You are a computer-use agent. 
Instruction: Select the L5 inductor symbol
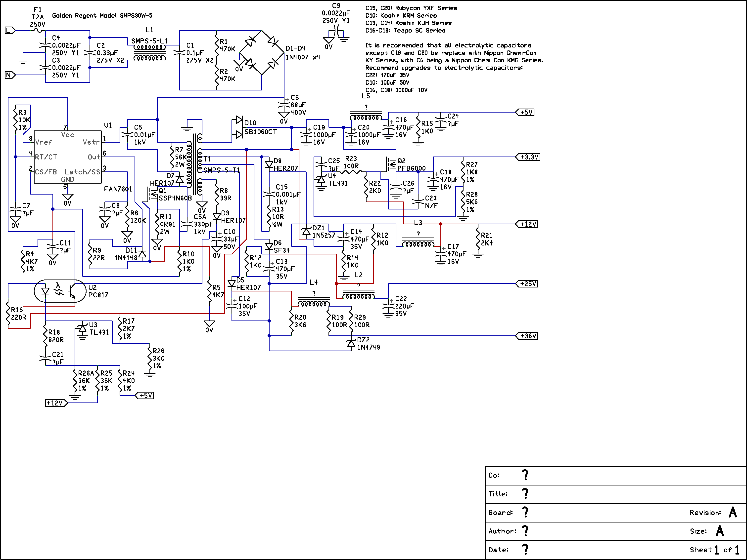[366, 115]
